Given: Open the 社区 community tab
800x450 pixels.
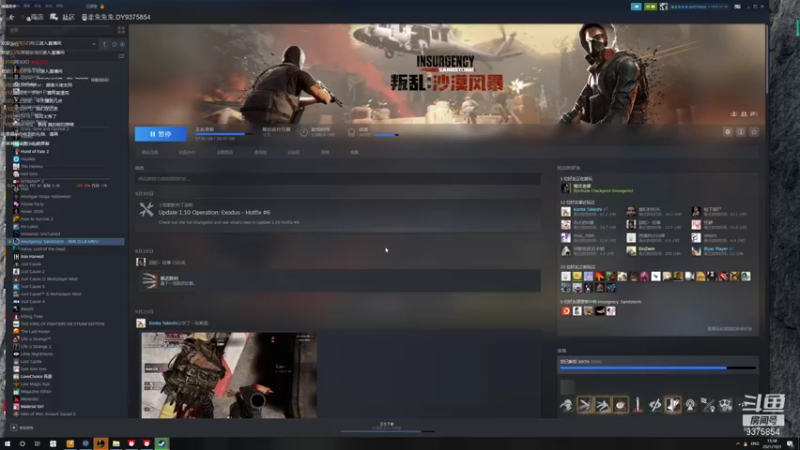Looking at the screenshot, I should pos(68,17).
